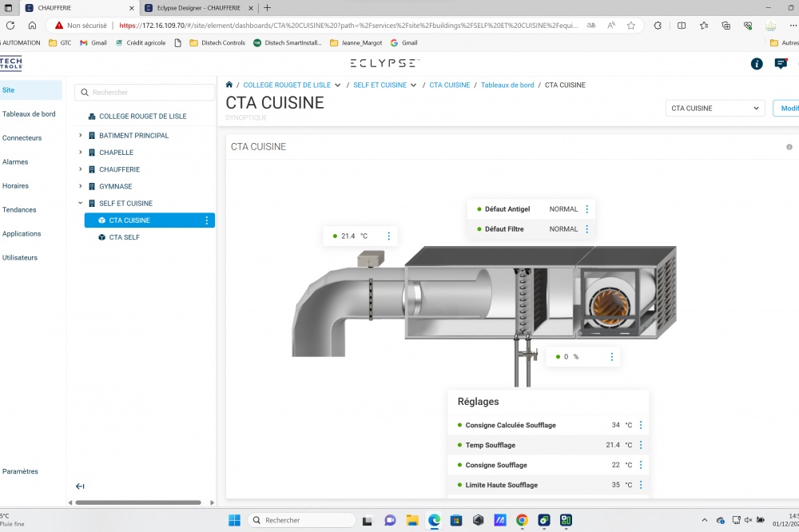Reload the page with refresh icon

coord(10,25)
